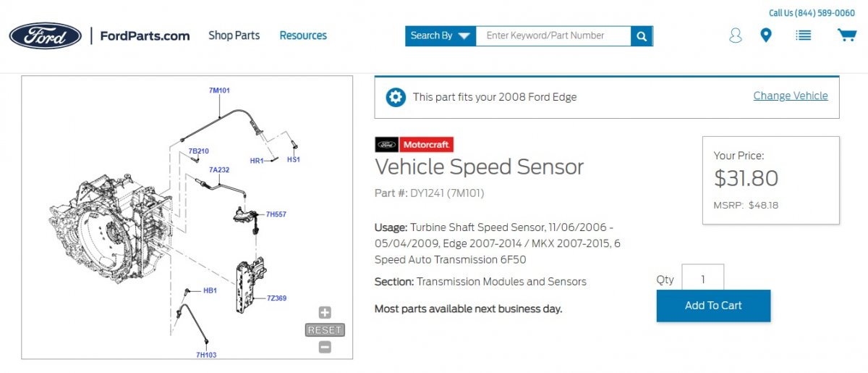Focus the keyword or part number field
The image size is (868, 373).
[x=553, y=35]
